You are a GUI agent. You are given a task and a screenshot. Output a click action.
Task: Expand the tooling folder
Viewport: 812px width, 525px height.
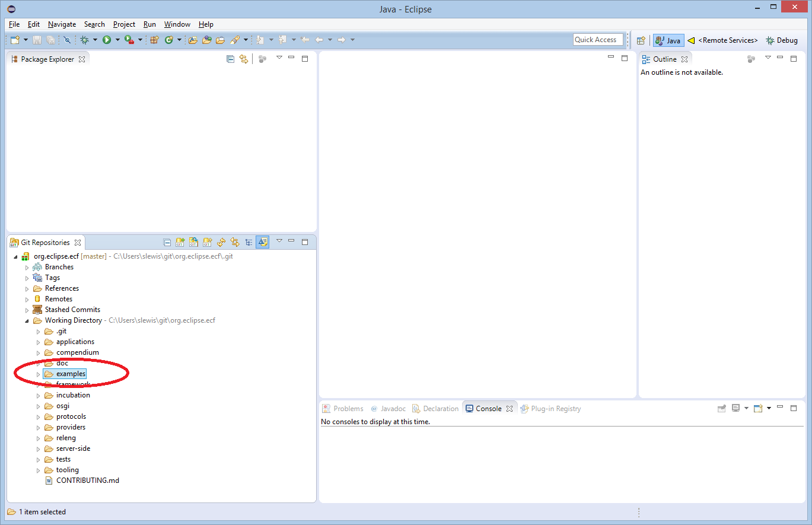coord(39,470)
